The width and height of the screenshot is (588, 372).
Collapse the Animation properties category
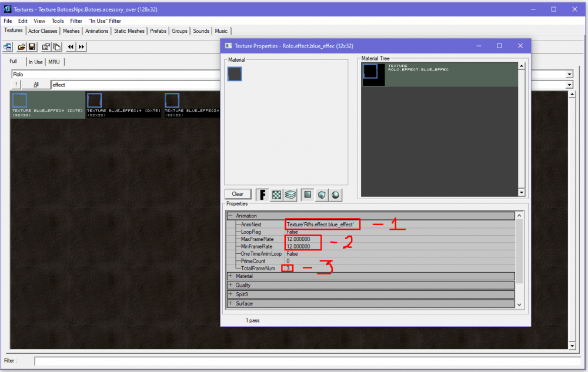pyautogui.click(x=230, y=216)
